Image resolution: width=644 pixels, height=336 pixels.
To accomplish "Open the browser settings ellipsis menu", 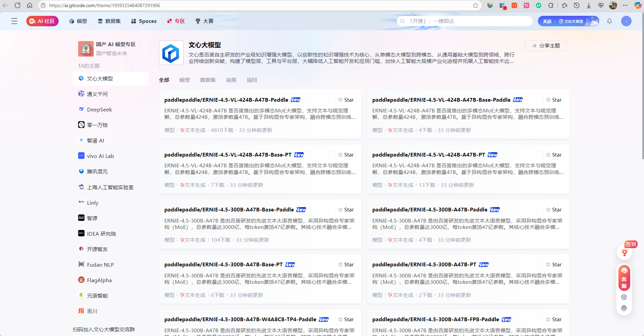I will 625,5.
